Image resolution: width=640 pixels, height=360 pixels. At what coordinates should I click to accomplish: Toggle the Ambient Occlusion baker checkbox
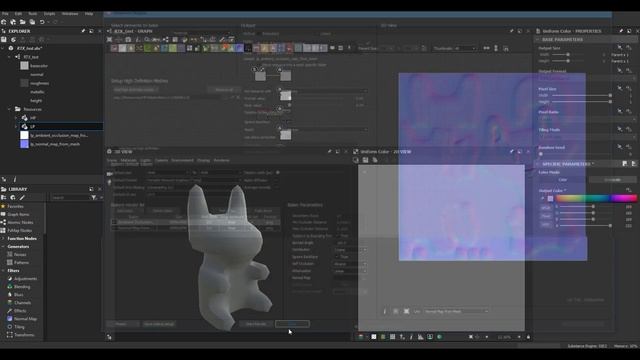[x=114, y=222]
